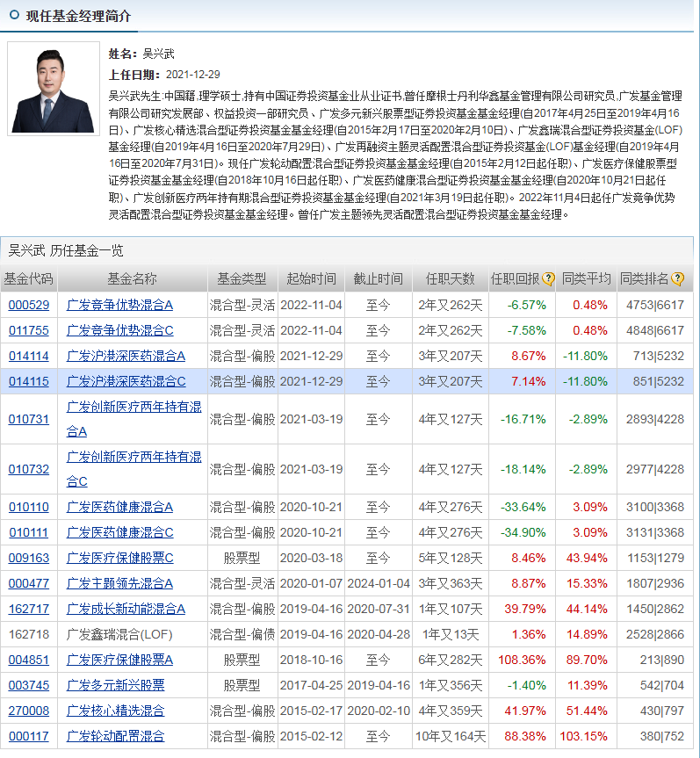Click the 88.38% return value
Image resolution: width=700 pixels, height=758 pixels.
[525, 737]
